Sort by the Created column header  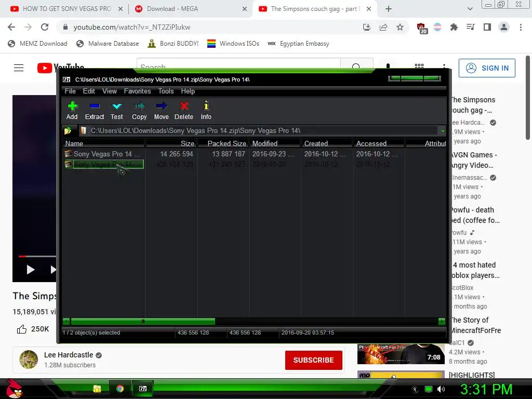(x=327, y=143)
